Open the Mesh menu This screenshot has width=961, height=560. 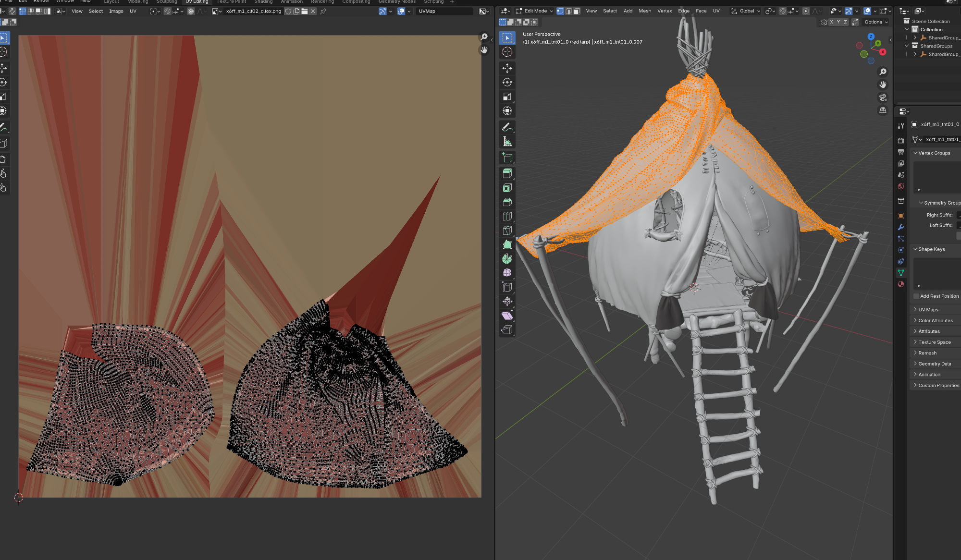point(644,11)
